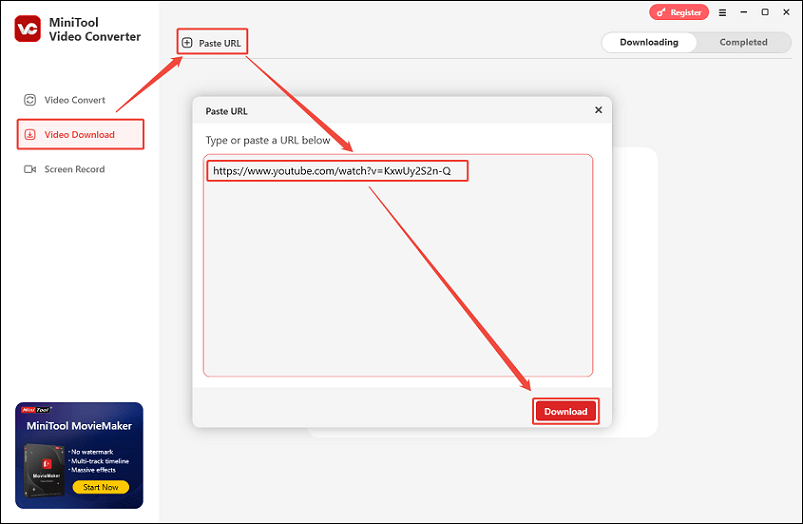This screenshot has width=803, height=524.
Task: Click the "Massive effects" text in ad
Action: tap(93, 470)
